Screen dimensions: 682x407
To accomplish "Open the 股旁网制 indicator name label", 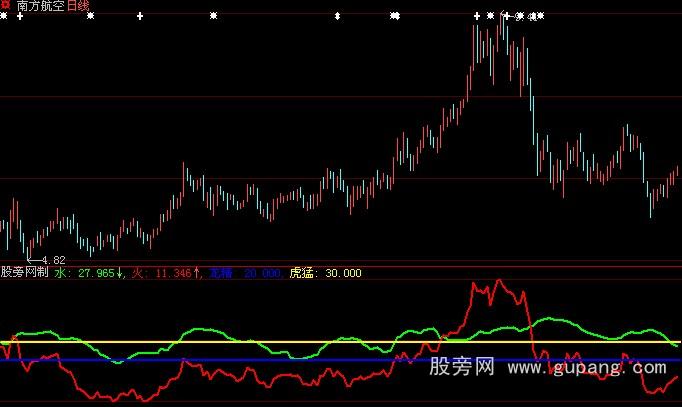I will pyautogui.click(x=25, y=272).
